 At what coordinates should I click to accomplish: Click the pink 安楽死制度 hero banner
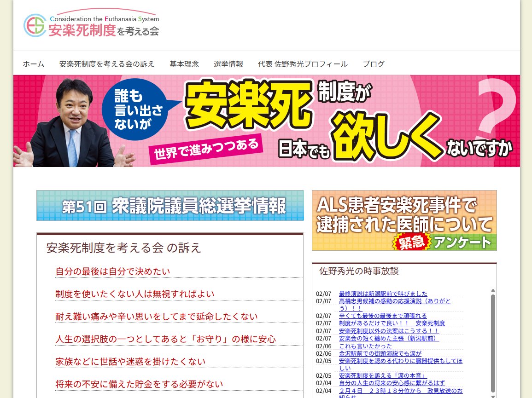(266, 121)
